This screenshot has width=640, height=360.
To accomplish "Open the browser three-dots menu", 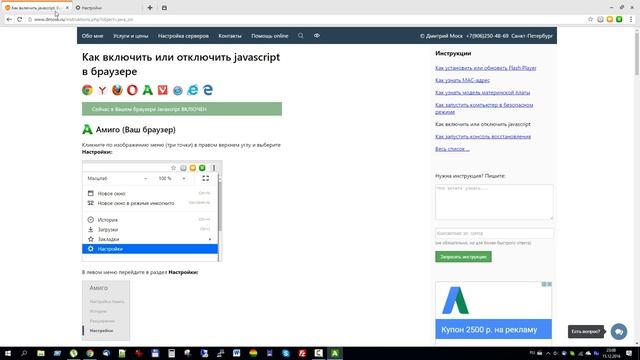I will pyautogui.click(x=631, y=19).
